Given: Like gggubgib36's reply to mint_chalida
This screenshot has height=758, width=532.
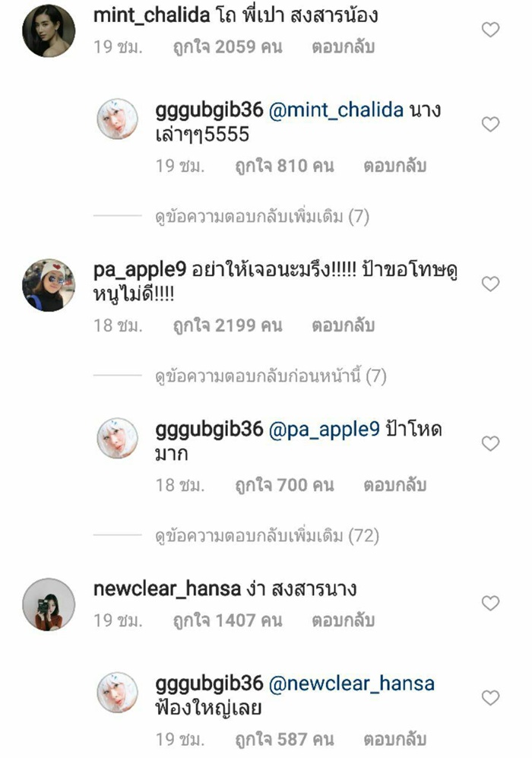Looking at the screenshot, I should (490, 124).
